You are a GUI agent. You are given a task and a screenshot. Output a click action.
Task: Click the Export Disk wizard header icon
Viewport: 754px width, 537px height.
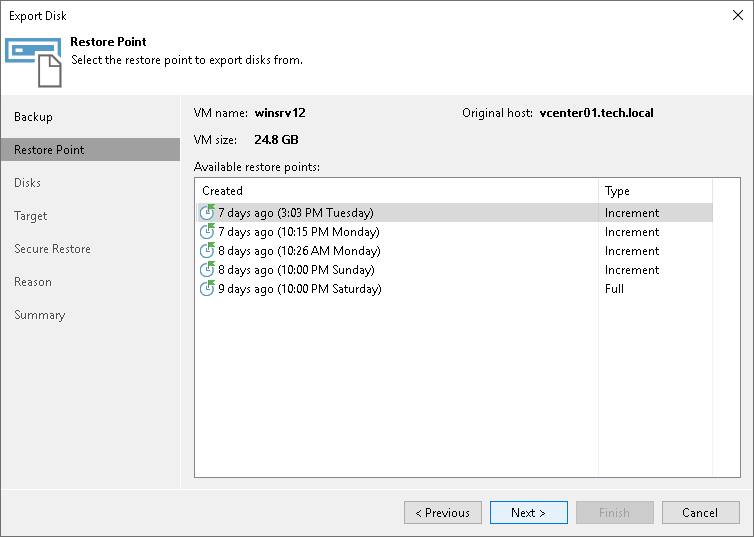[34, 62]
